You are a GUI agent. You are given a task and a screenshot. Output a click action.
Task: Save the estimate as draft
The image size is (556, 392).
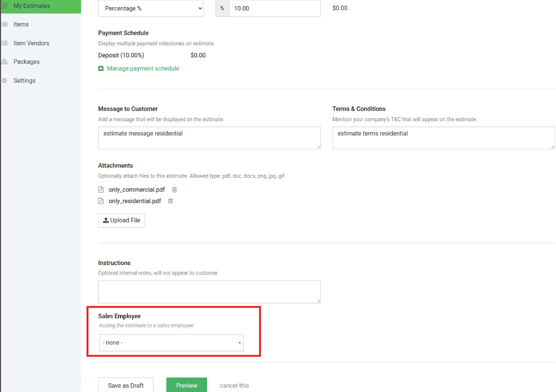click(x=126, y=385)
